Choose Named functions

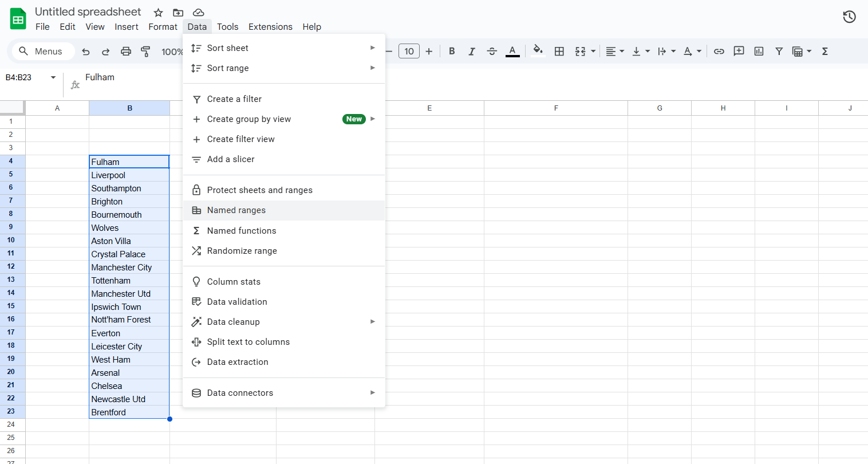(284, 231)
